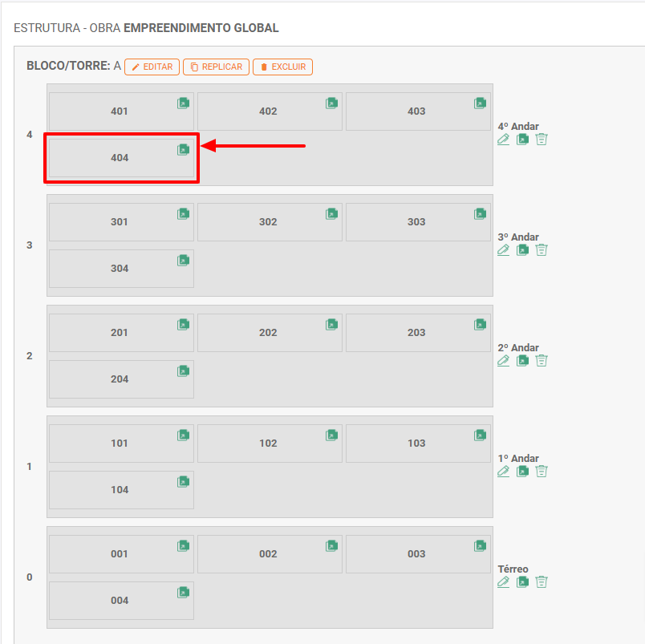Edit the Térreo floor with pencil icon
645x644 pixels.
pos(503,582)
